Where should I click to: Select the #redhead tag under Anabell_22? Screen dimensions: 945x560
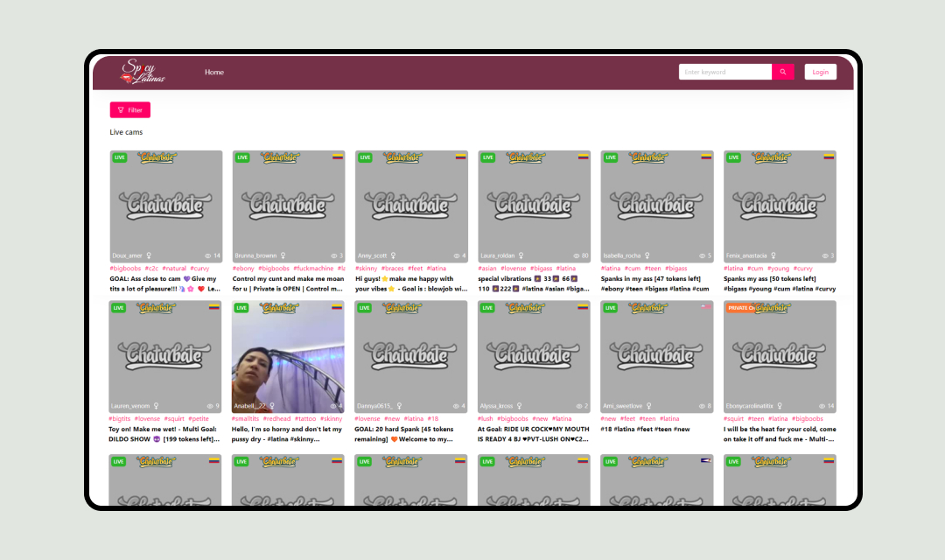point(277,419)
